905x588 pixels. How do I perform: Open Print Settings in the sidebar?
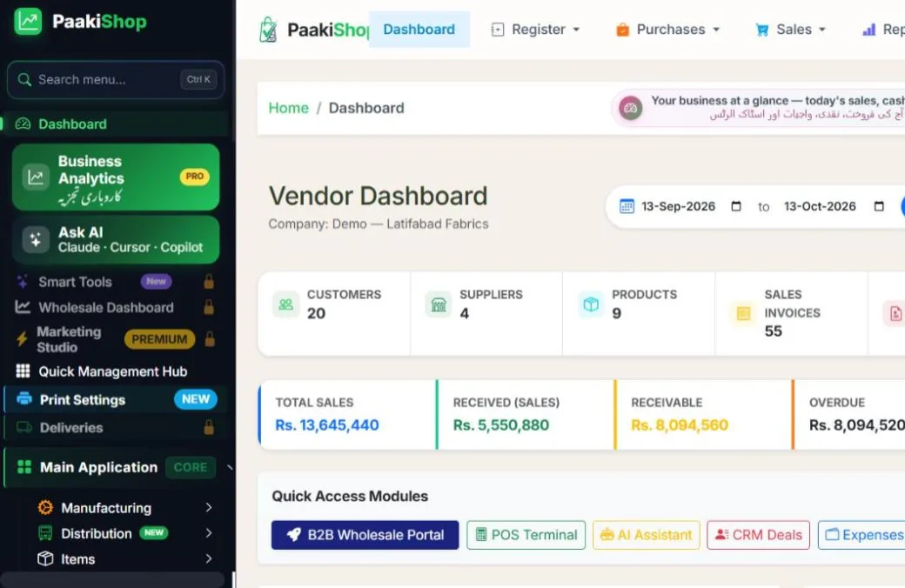116,399
